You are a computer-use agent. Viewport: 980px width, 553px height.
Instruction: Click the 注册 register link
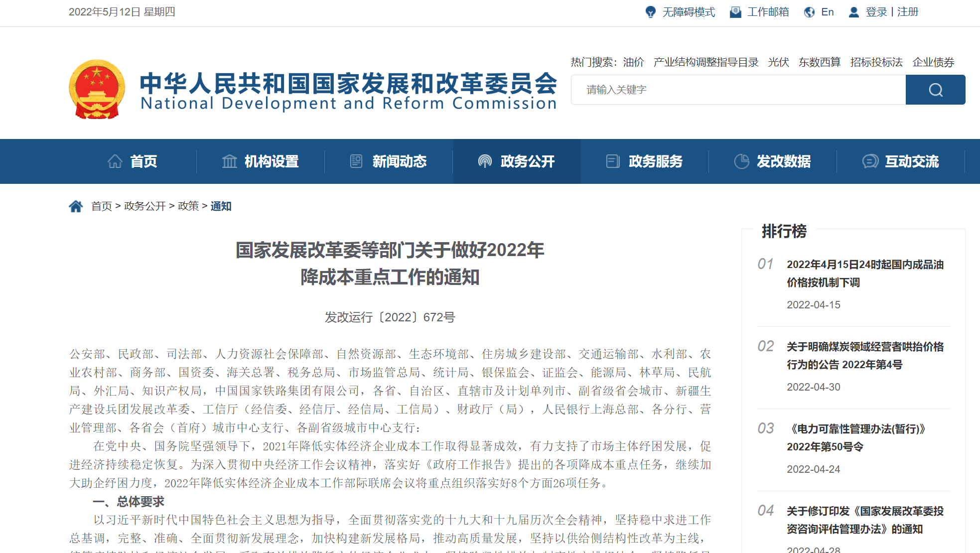coord(908,12)
